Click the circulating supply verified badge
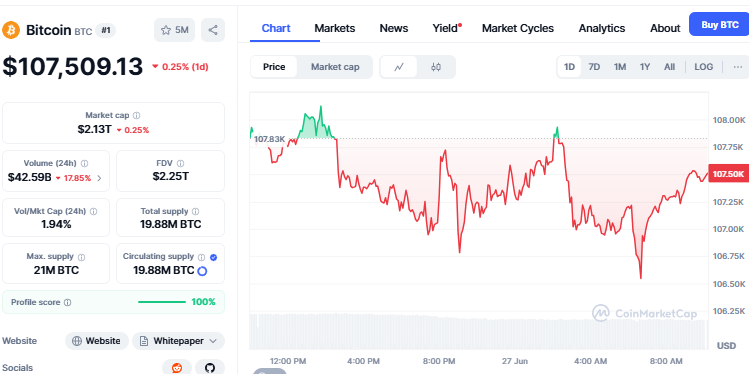This screenshot has width=749, height=374. (x=214, y=257)
